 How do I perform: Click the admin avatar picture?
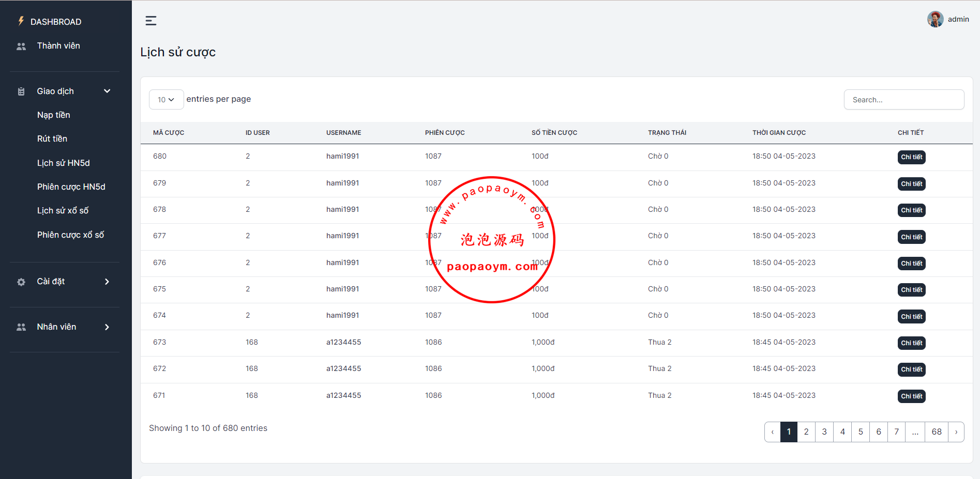click(x=935, y=19)
